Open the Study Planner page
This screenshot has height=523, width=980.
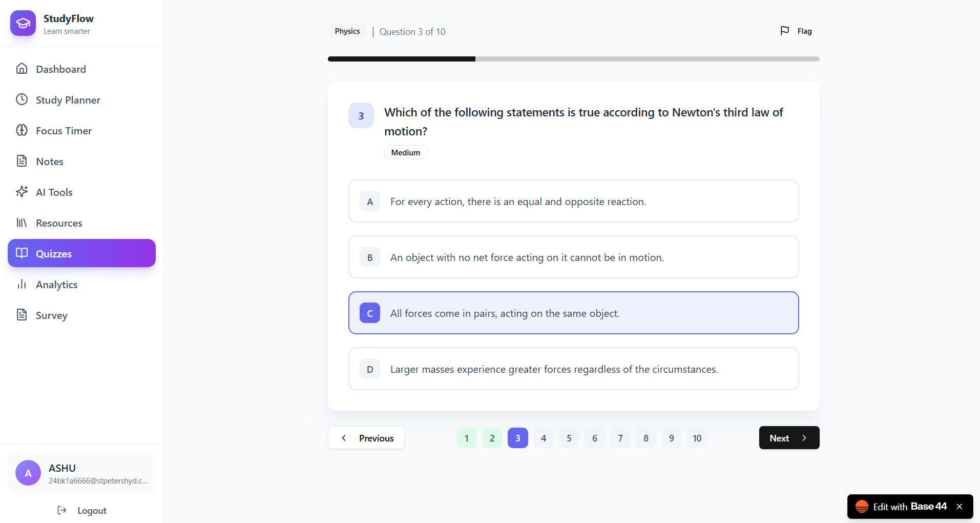click(81, 99)
